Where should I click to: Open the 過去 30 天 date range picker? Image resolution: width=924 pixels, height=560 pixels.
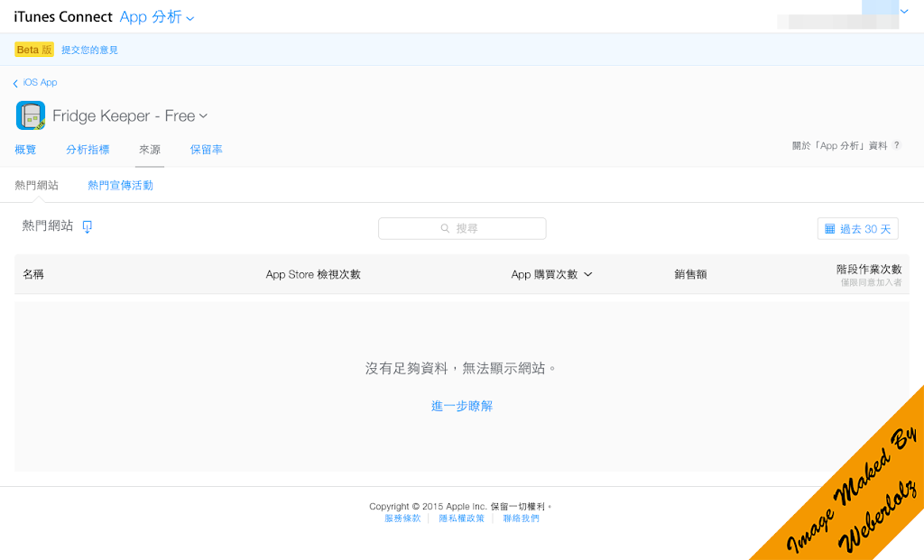click(x=857, y=229)
